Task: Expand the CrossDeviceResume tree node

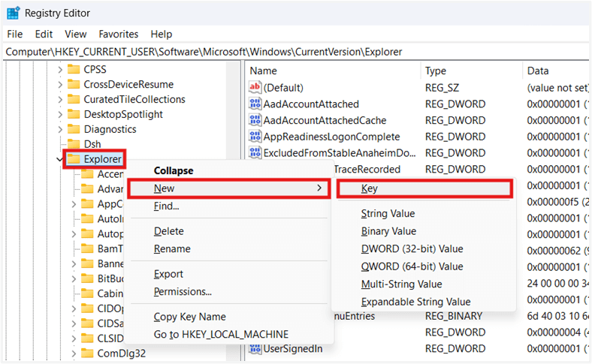Action: pos(60,85)
